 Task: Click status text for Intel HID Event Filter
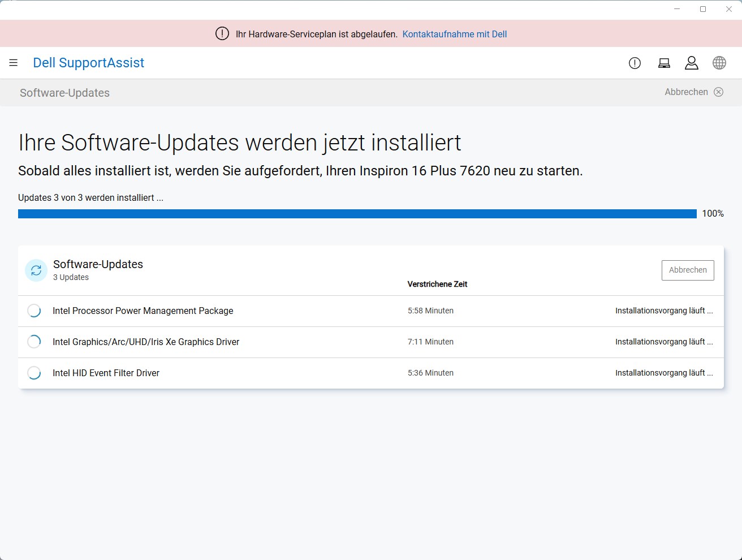tap(664, 373)
